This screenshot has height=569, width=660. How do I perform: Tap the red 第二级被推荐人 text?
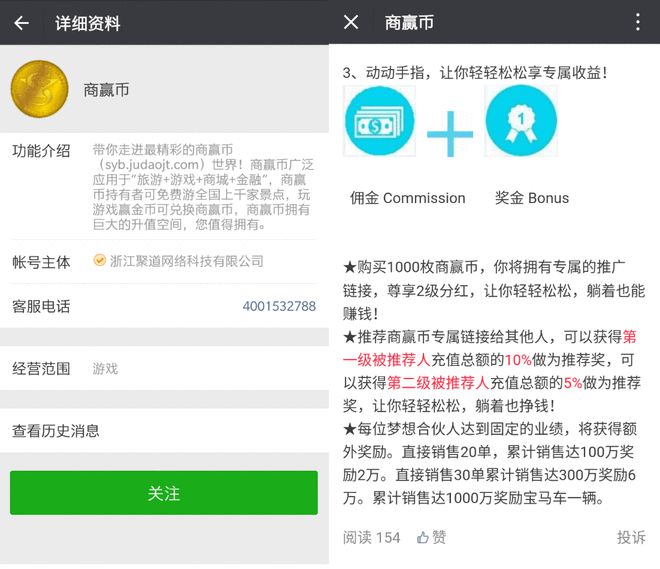click(438, 383)
